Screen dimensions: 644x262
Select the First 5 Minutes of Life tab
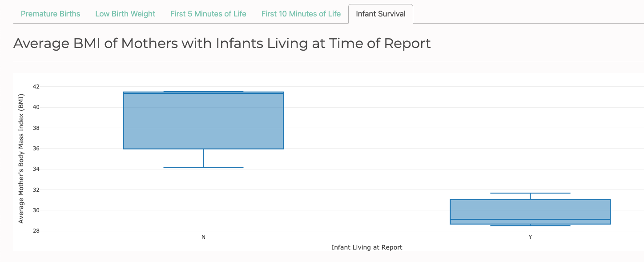(x=208, y=14)
